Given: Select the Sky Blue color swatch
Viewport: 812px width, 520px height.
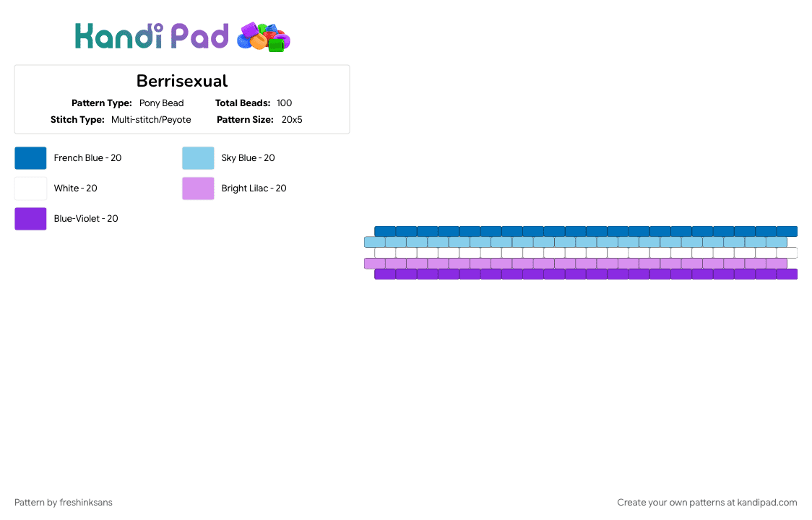Looking at the screenshot, I should pyautogui.click(x=198, y=158).
